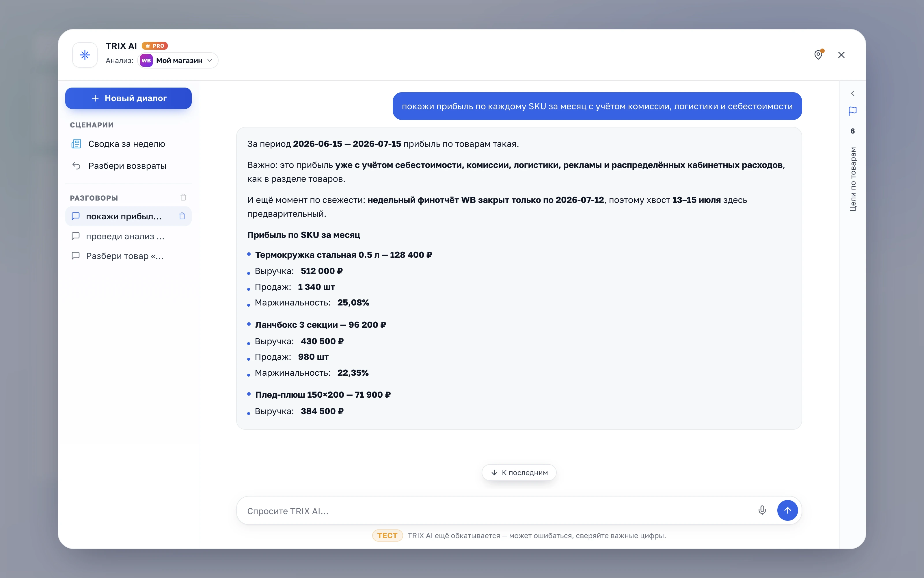The image size is (924, 578).
Task: Delete the покажи прибыл… conversation
Action: click(x=182, y=216)
